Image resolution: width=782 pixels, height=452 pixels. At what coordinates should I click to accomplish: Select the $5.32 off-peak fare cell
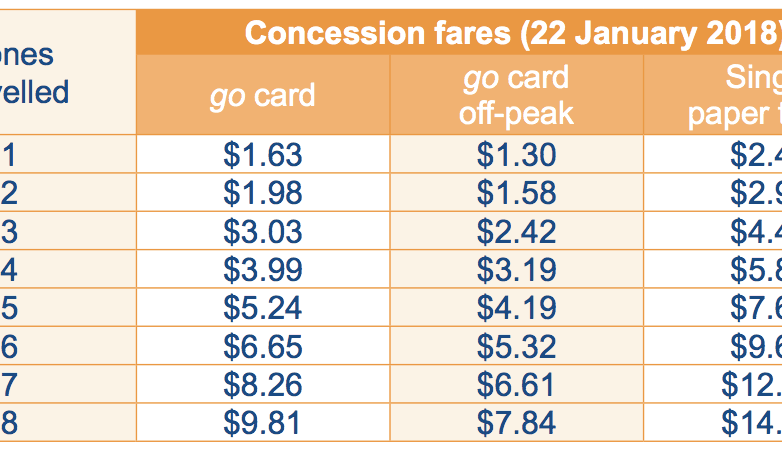click(516, 346)
